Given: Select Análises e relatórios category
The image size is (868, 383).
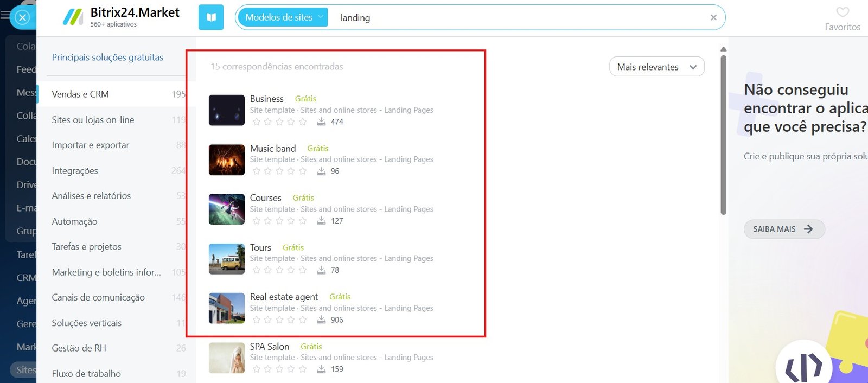Looking at the screenshot, I should tap(116, 196).
